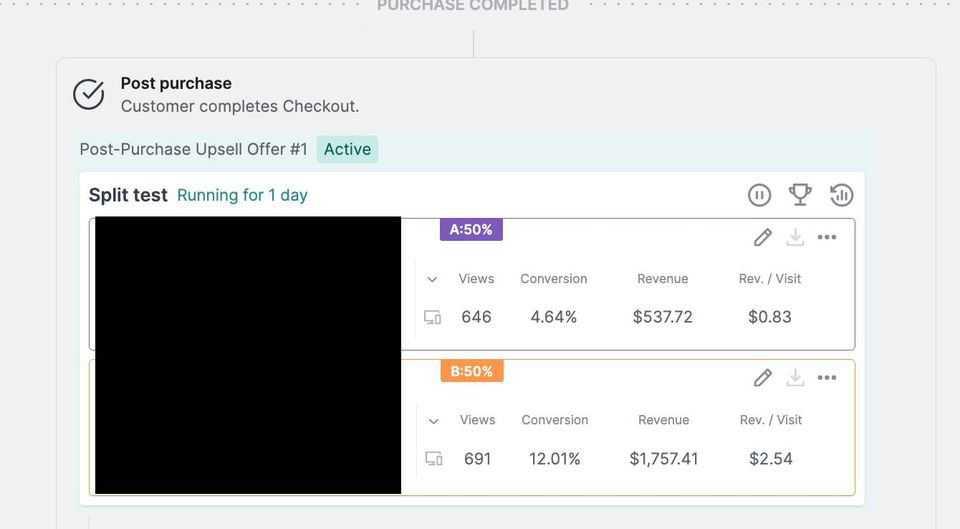Open Post-Purchase Upsell Offer #1 title

(193, 149)
